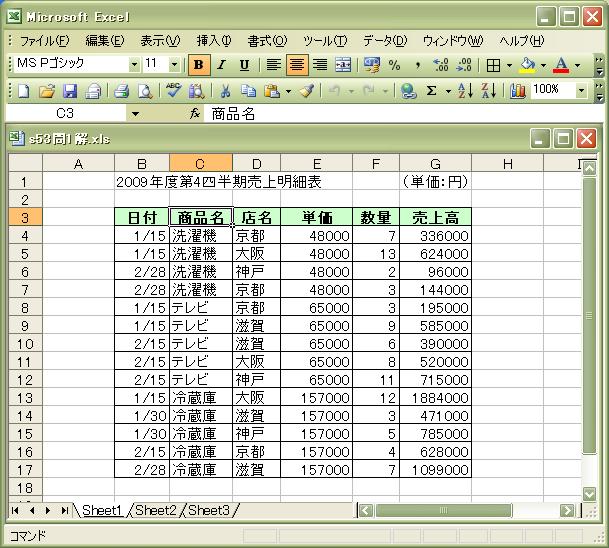The image size is (609, 548).
Task: Open the Chart Wizard
Action: pos(517,91)
